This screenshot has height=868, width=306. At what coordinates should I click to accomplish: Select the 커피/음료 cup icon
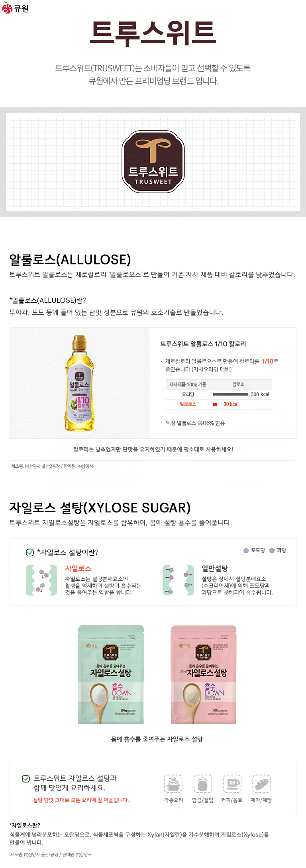(232, 784)
